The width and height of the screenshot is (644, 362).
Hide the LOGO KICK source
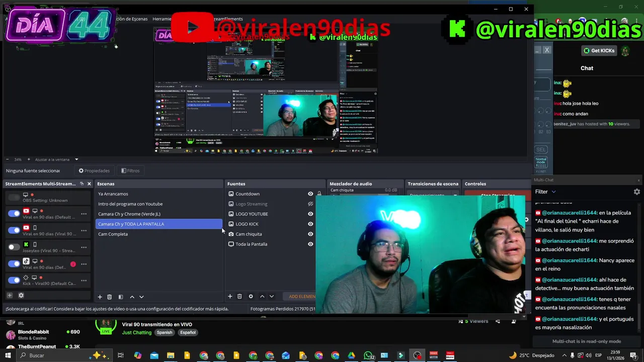coord(310,224)
